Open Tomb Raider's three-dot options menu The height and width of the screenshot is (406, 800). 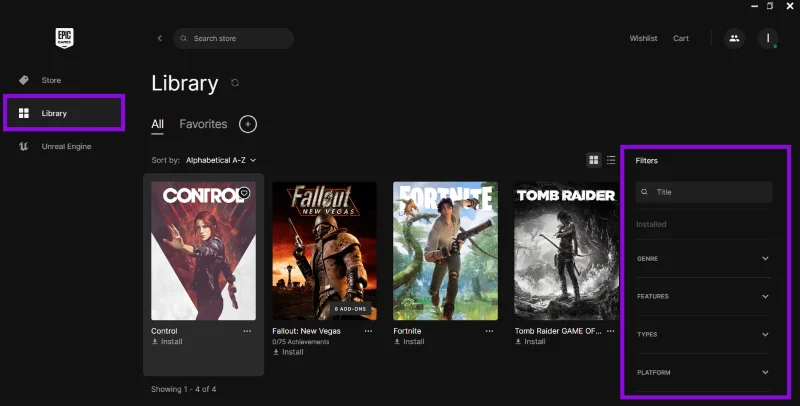(x=610, y=331)
